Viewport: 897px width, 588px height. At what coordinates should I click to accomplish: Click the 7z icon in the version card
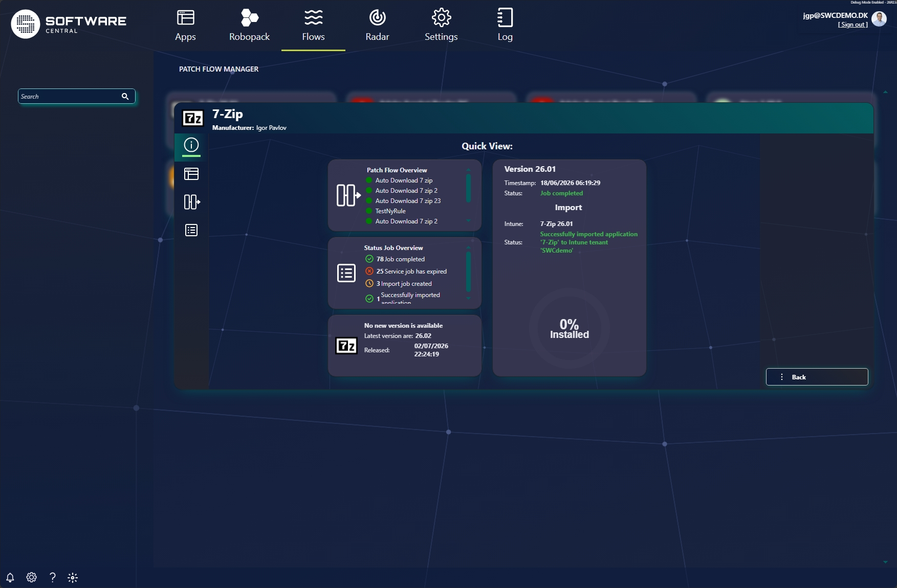point(346,346)
